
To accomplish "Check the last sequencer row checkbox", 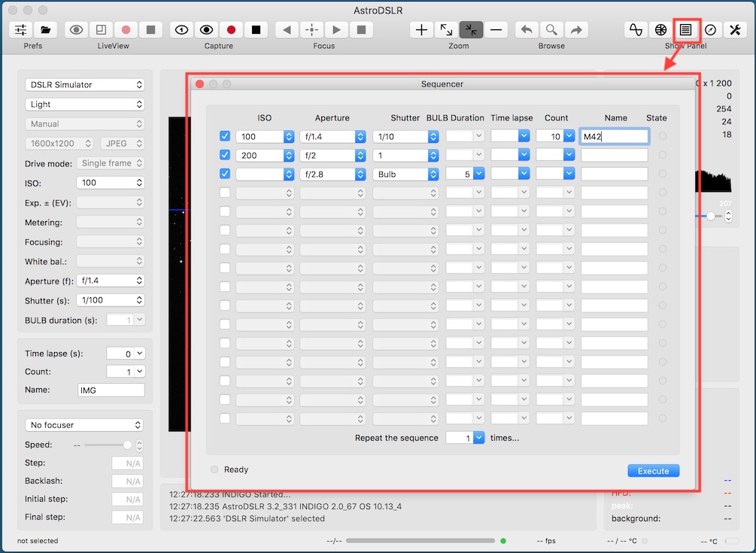I will point(225,418).
